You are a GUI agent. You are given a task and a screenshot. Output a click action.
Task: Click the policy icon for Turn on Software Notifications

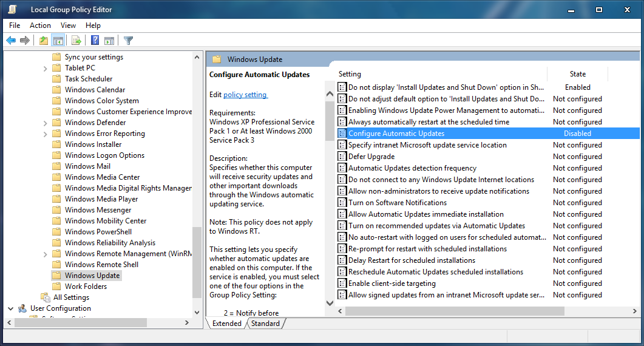point(342,202)
